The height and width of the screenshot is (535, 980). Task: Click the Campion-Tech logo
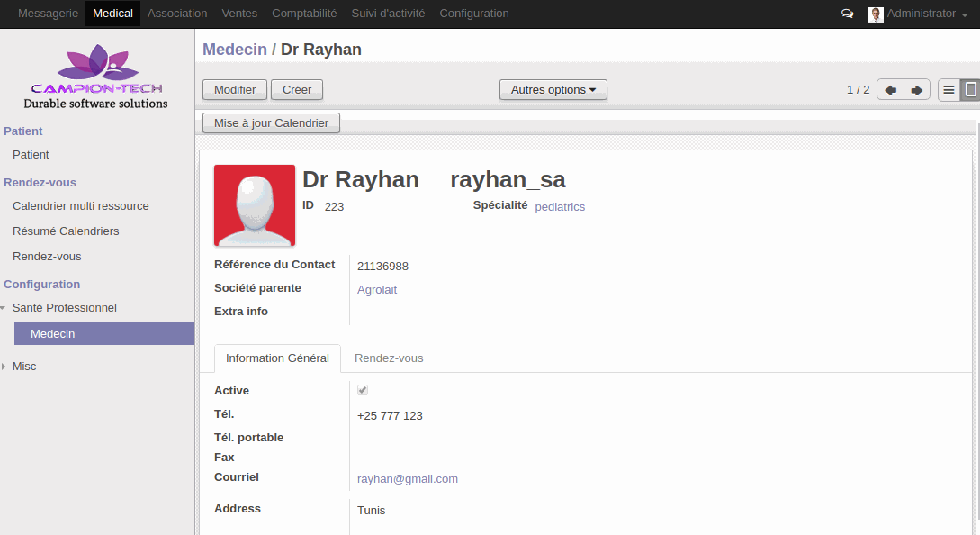(x=96, y=77)
